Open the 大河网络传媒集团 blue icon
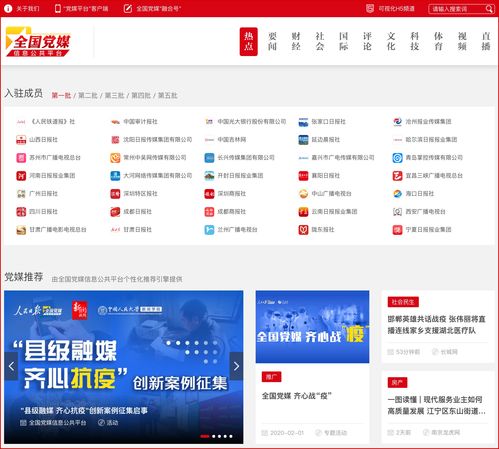499x449 pixels. tap(115, 176)
